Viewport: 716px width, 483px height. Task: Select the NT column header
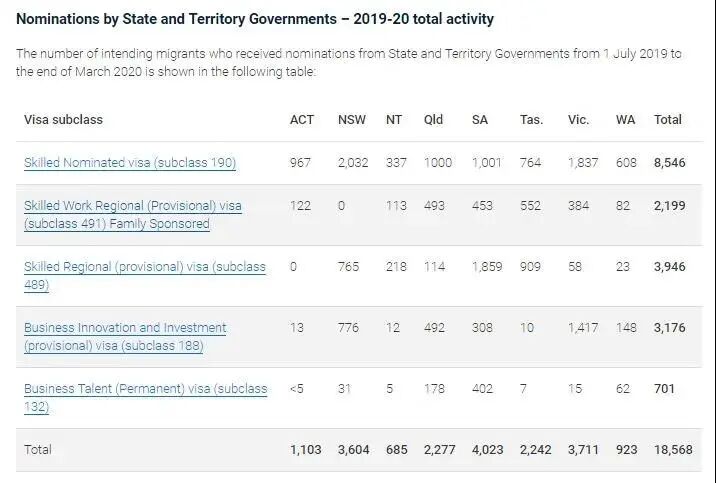point(396,120)
